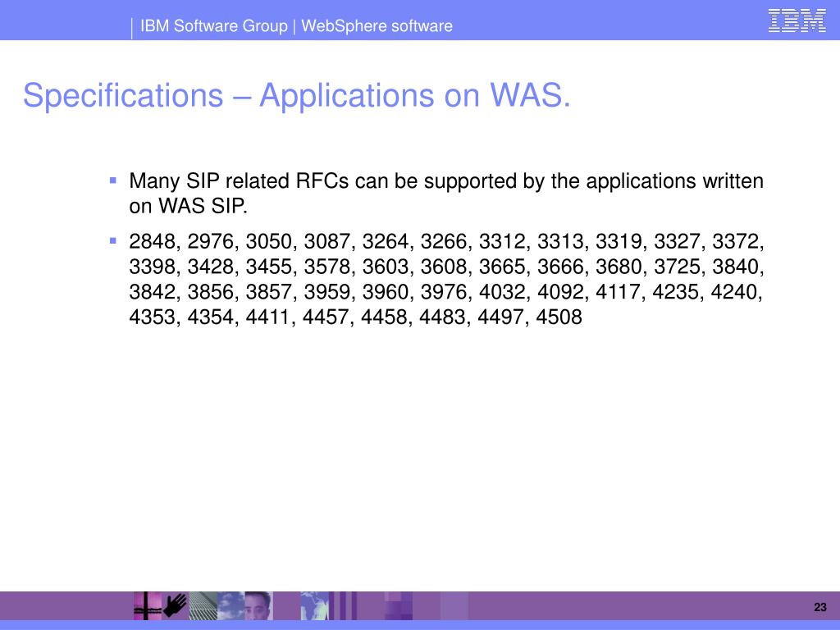Image resolution: width=840 pixels, height=630 pixels.
Task: Click RFC number 4117
Action: tap(618, 292)
